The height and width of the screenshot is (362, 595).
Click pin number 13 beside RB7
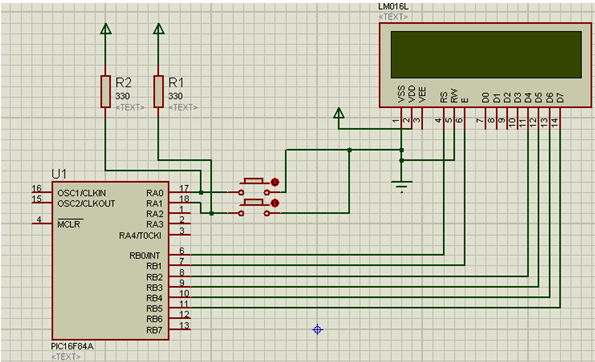coord(184,325)
